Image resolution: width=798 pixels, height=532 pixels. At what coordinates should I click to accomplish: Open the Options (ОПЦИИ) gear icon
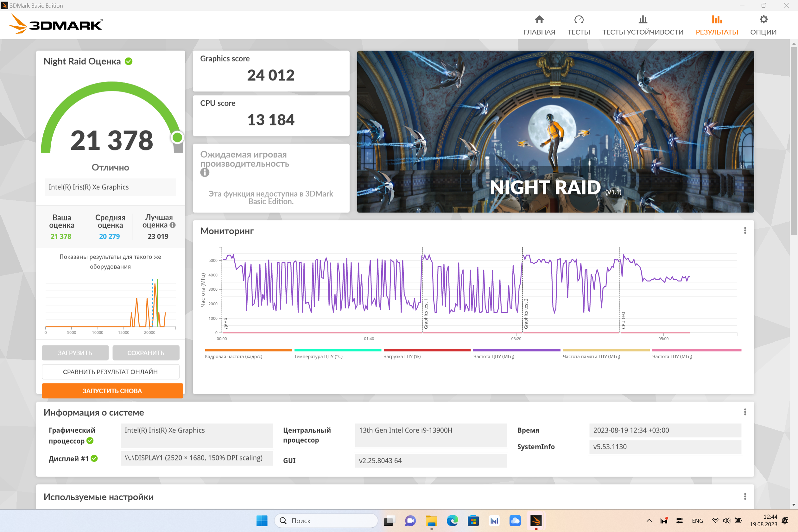(763, 20)
